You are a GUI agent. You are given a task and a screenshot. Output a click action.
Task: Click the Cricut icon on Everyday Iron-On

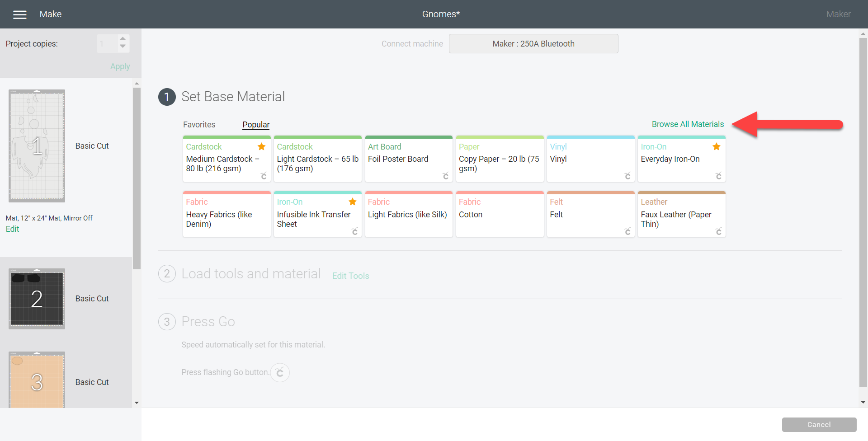click(x=719, y=176)
